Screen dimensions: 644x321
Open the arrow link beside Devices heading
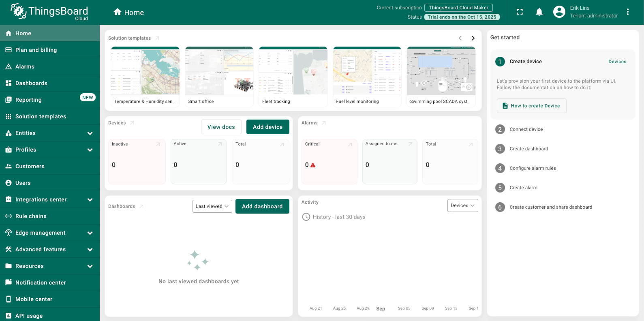pos(132,123)
